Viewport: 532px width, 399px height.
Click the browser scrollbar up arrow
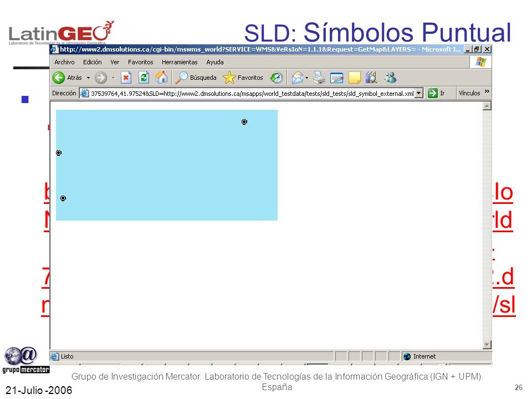(x=487, y=106)
